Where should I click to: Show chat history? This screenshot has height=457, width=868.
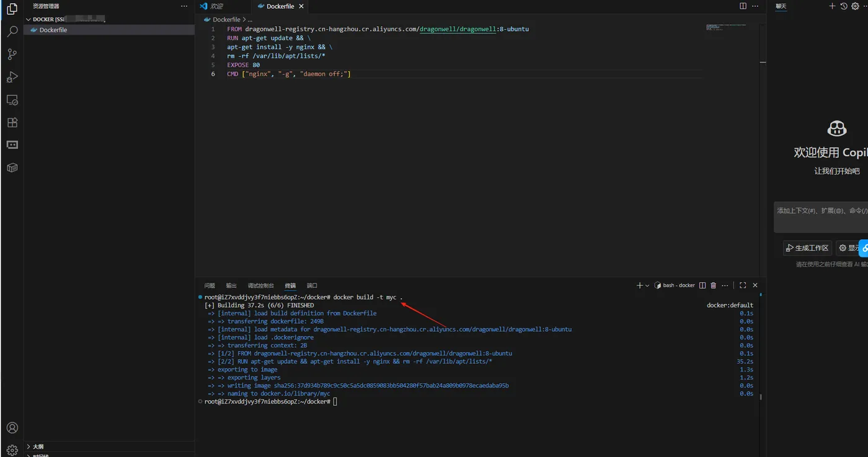point(844,6)
